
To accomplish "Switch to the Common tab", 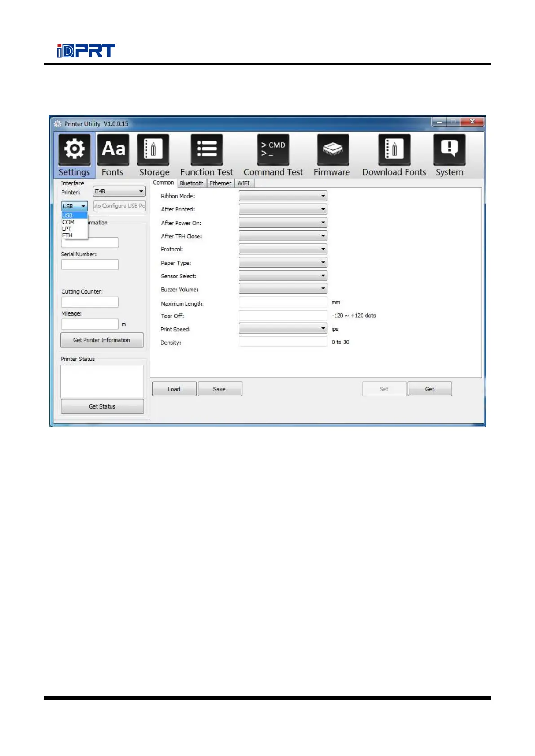I will tap(164, 183).
